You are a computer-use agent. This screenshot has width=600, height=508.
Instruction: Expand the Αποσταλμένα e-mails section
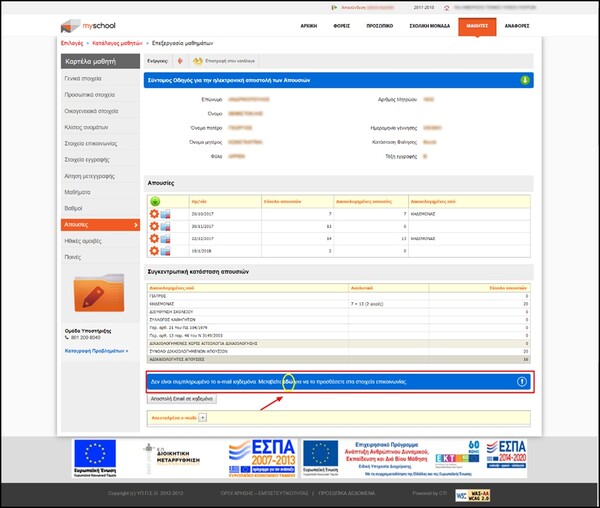click(x=204, y=417)
